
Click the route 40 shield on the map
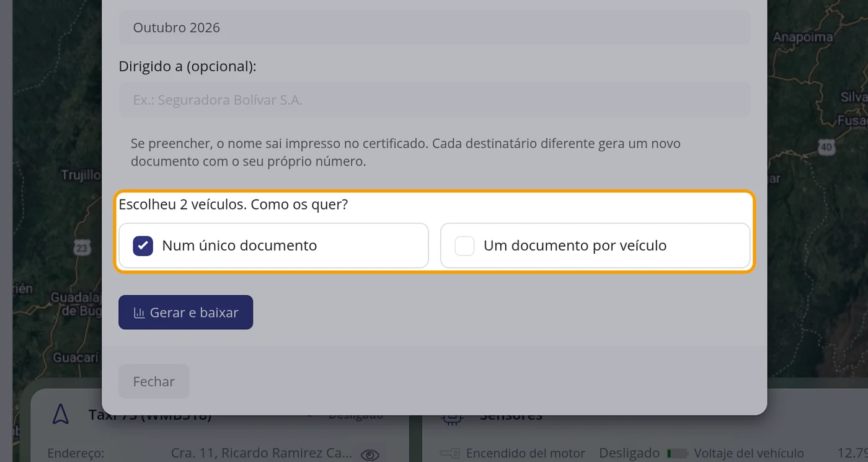pos(826,148)
